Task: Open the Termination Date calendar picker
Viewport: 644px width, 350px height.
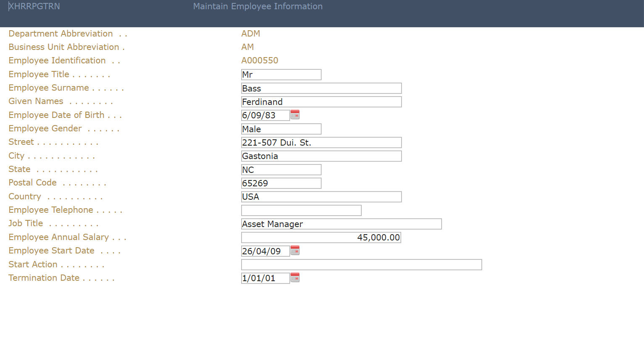Action: coord(295,278)
